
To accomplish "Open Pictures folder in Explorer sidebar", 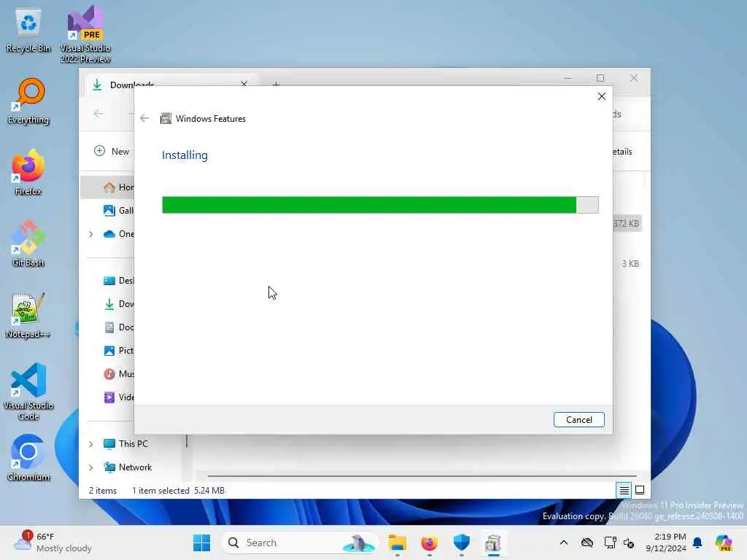I will click(119, 351).
